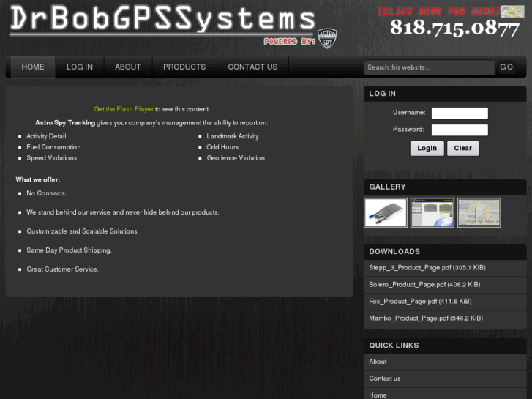The width and height of the screenshot is (532, 399).
Task: Click the DOWNLOADS section heading
Action: point(394,252)
